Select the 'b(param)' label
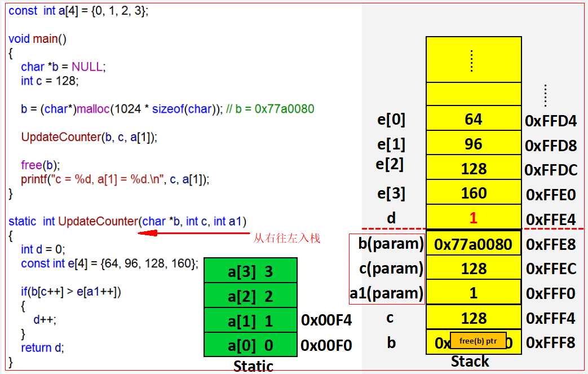The height and width of the screenshot is (374, 588). click(x=391, y=244)
